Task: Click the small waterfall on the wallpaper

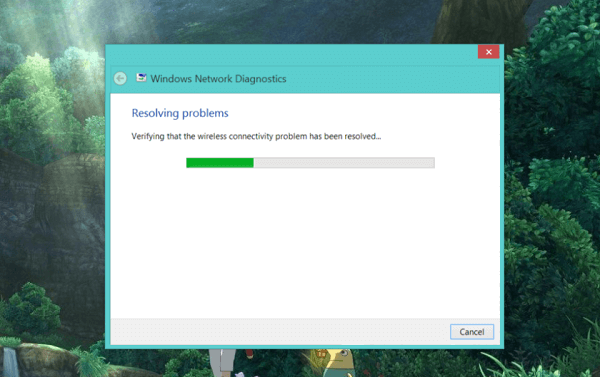Action: [x=10, y=362]
